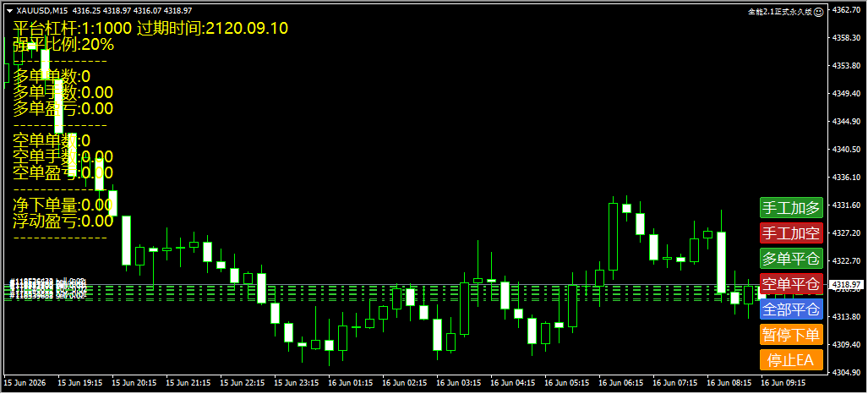Image resolution: width=868 pixels, height=394 pixels.
Task: Select the 强平比例:20% label
Action: [63, 44]
